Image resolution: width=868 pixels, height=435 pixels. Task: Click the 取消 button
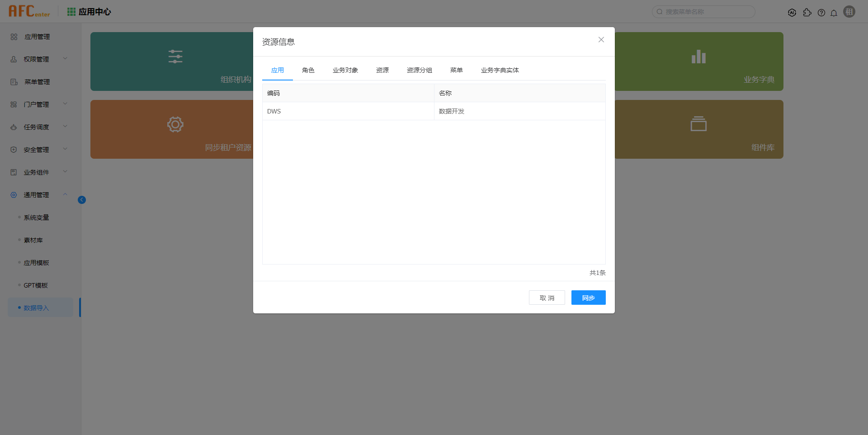[x=547, y=298]
